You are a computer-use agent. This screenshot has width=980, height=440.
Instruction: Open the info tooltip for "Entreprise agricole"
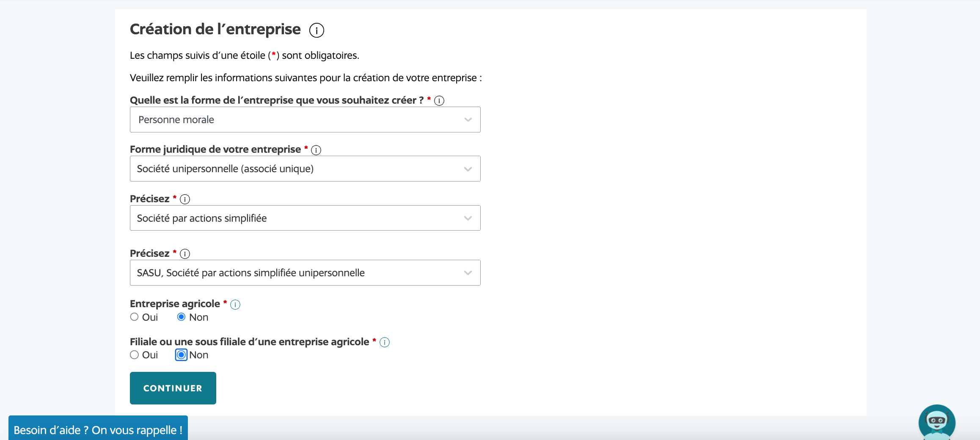(235, 304)
